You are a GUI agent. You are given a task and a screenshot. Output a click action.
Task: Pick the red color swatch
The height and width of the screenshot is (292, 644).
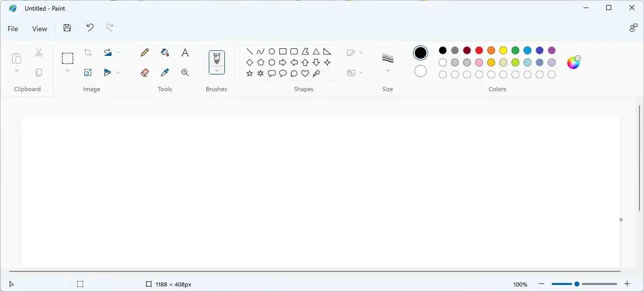(x=479, y=50)
